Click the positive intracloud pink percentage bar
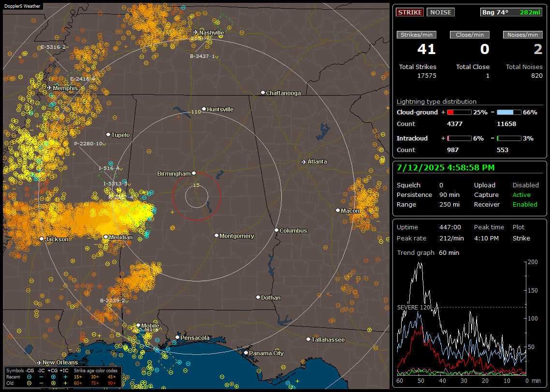This screenshot has width=550, height=392. tap(459, 139)
